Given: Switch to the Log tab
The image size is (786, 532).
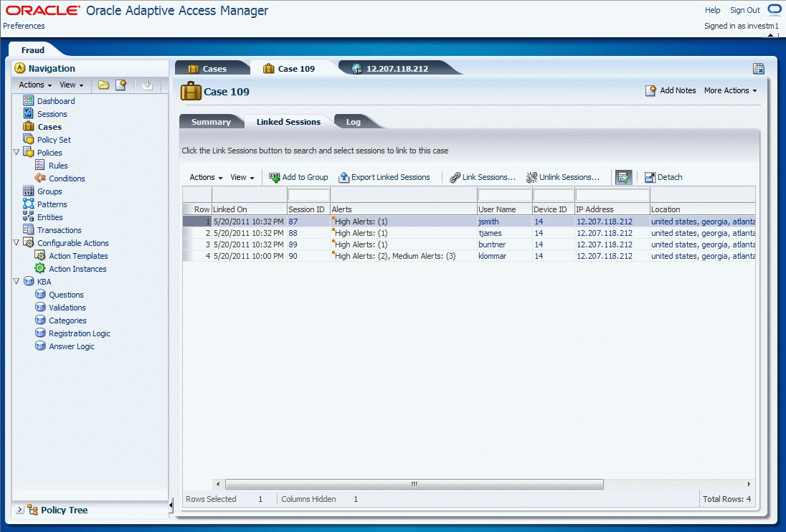Looking at the screenshot, I should [x=352, y=121].
